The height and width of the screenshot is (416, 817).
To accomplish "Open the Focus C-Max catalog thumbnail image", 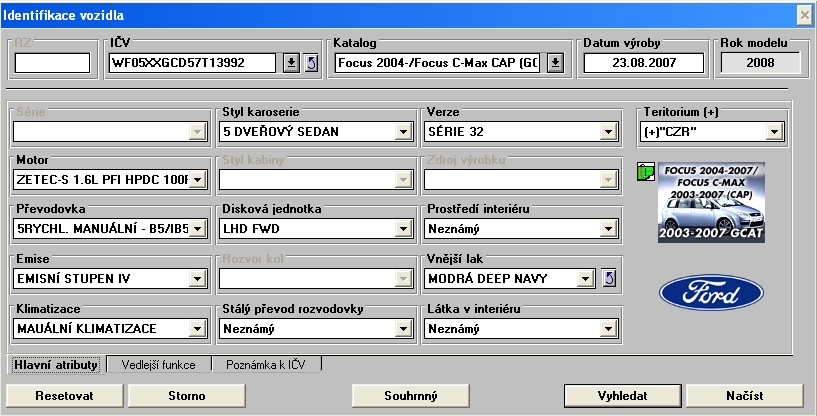I will click(711, 203).
